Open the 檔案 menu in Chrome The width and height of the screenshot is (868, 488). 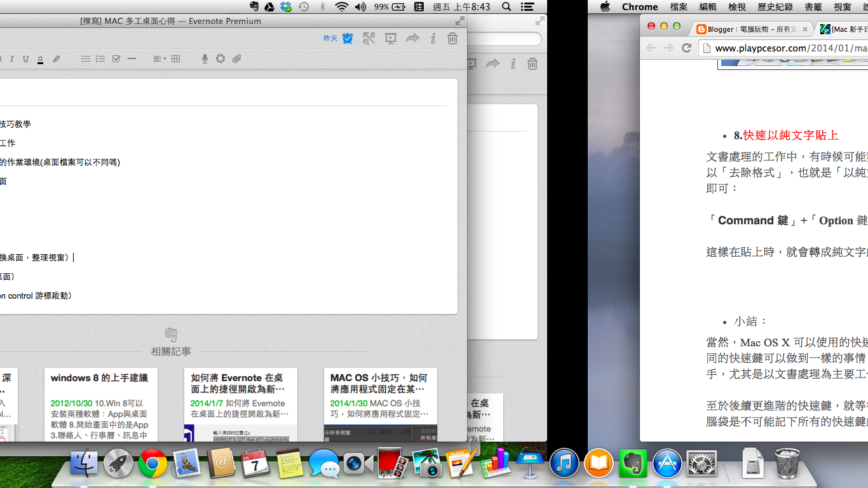[679, 7]
